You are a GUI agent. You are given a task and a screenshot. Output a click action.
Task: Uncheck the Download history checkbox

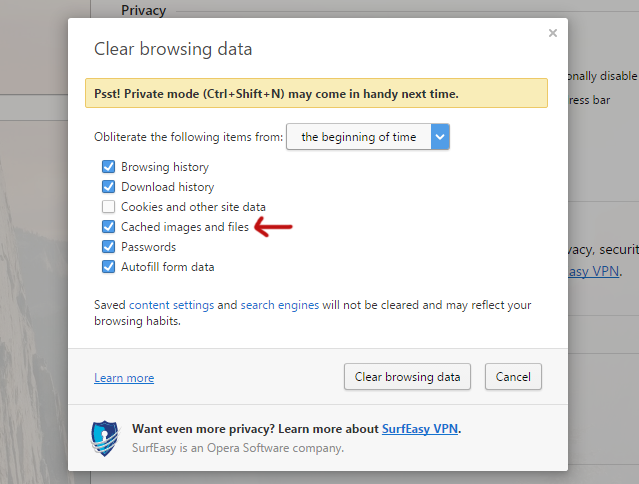(108, 187)
